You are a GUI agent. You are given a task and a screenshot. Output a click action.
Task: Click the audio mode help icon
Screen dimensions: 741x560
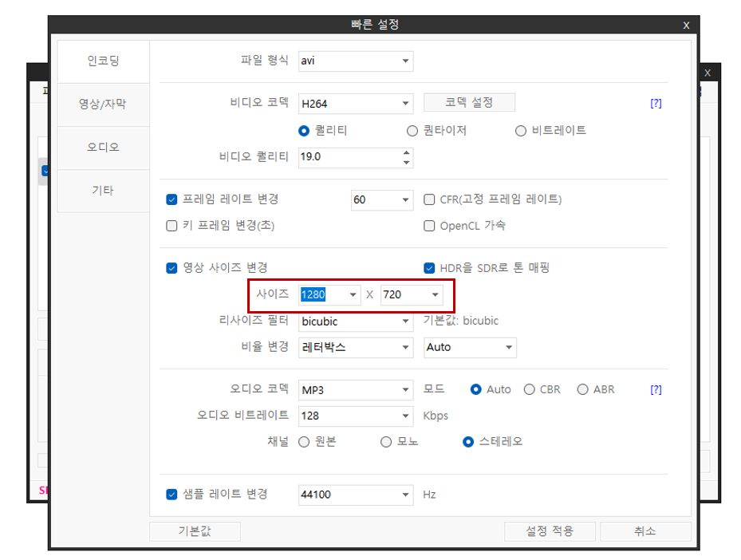point(655,389)
